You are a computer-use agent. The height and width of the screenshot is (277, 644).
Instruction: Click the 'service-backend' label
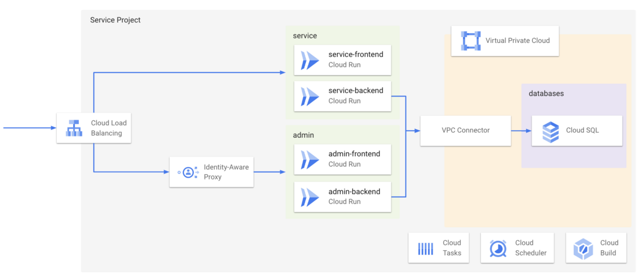pyautogui.click(x=356, y=91)
